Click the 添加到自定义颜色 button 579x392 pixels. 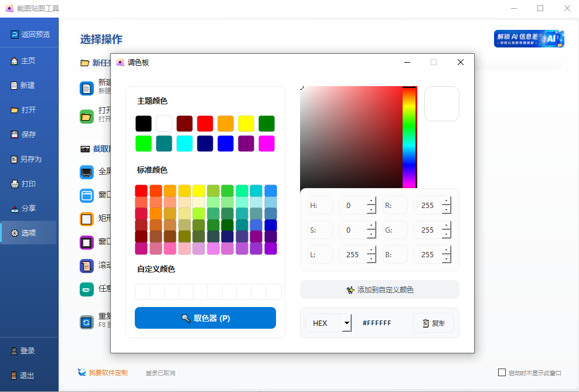click(379, 289)
